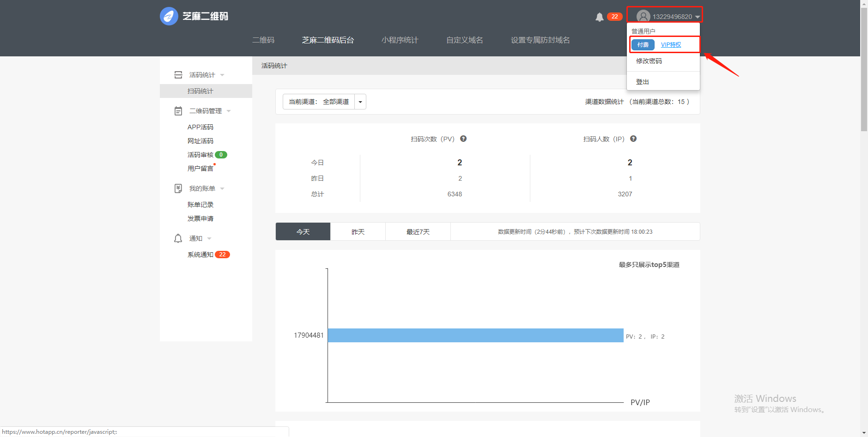The image size is (868, 437).
Task: Click the IP help question mark icon
Action: coord(633,139)
